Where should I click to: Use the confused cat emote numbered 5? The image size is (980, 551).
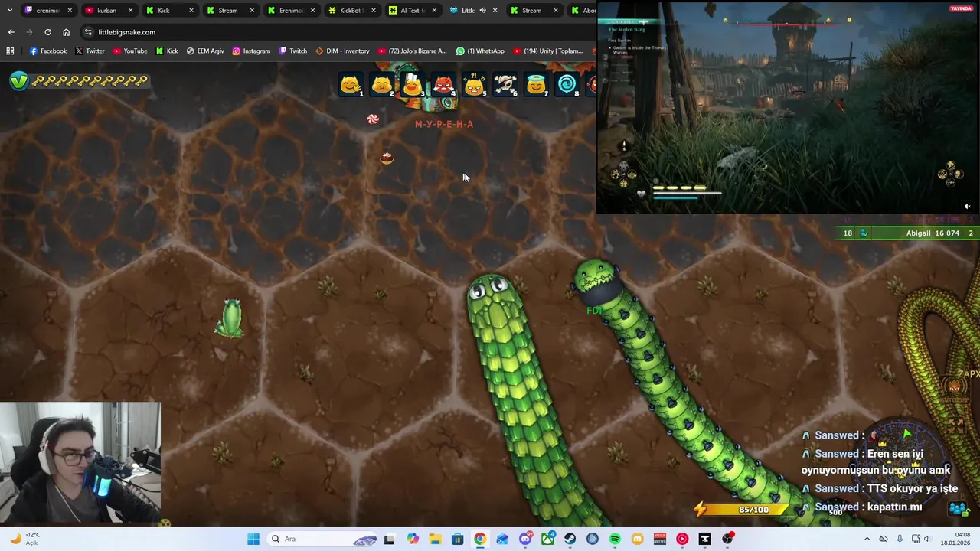[x=474, y=84]
